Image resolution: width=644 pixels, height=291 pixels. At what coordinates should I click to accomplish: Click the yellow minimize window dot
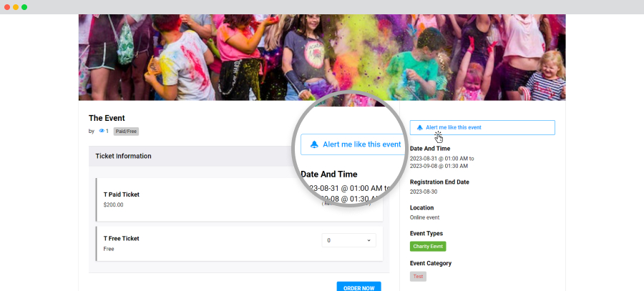[16, 7]
